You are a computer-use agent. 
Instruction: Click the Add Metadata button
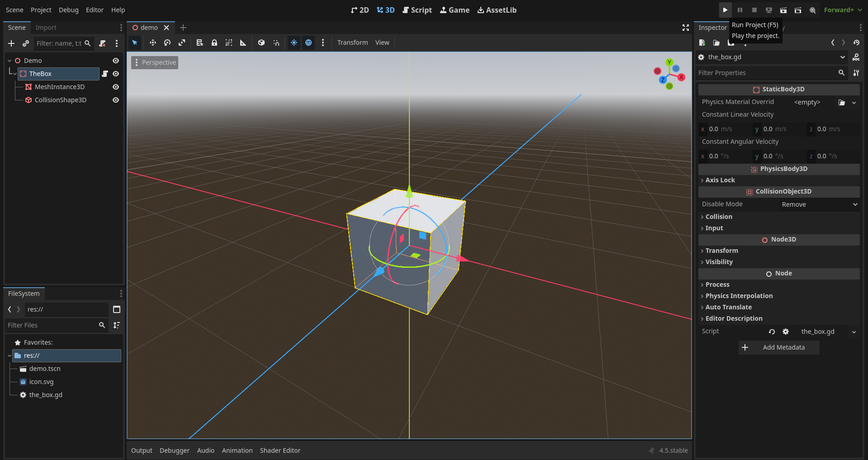(778, 347)
